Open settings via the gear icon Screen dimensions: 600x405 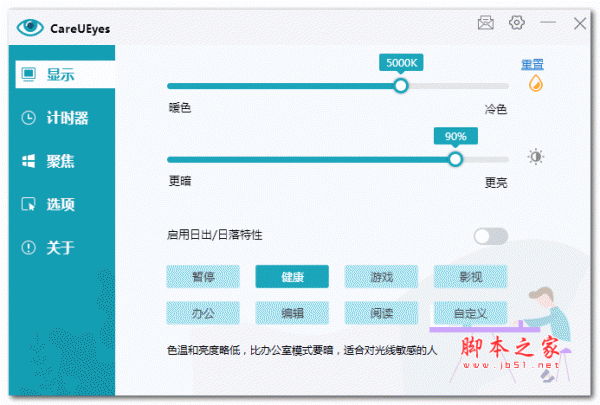pos(517,23)
